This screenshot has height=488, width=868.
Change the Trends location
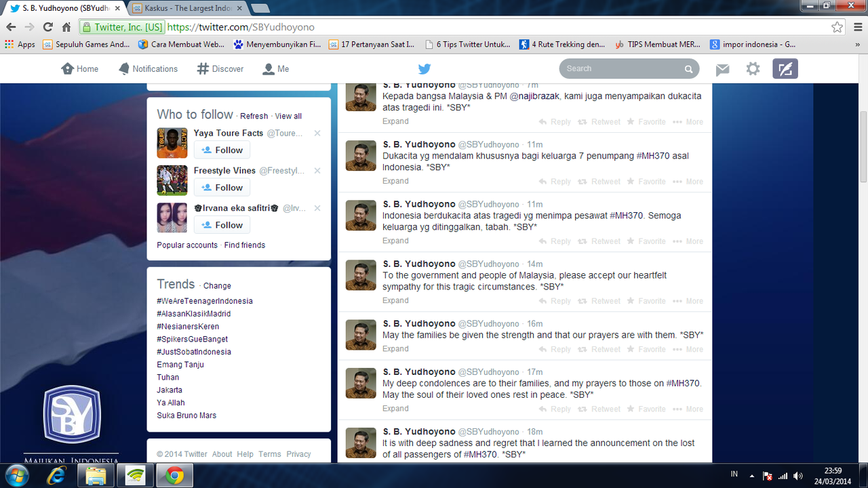click(x=217, y=286)
